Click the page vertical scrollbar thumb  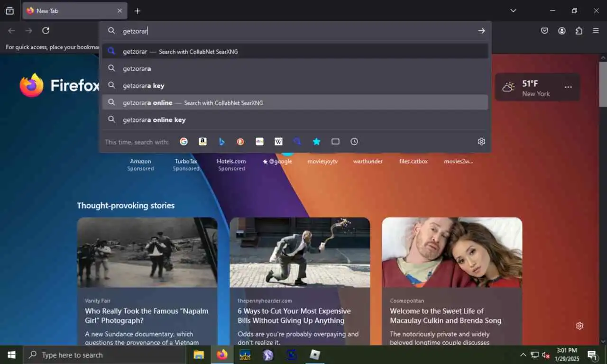(x=603, y=84)
